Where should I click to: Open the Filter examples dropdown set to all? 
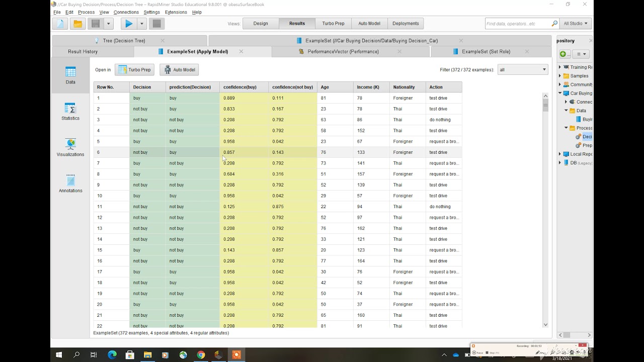point(523,69)
